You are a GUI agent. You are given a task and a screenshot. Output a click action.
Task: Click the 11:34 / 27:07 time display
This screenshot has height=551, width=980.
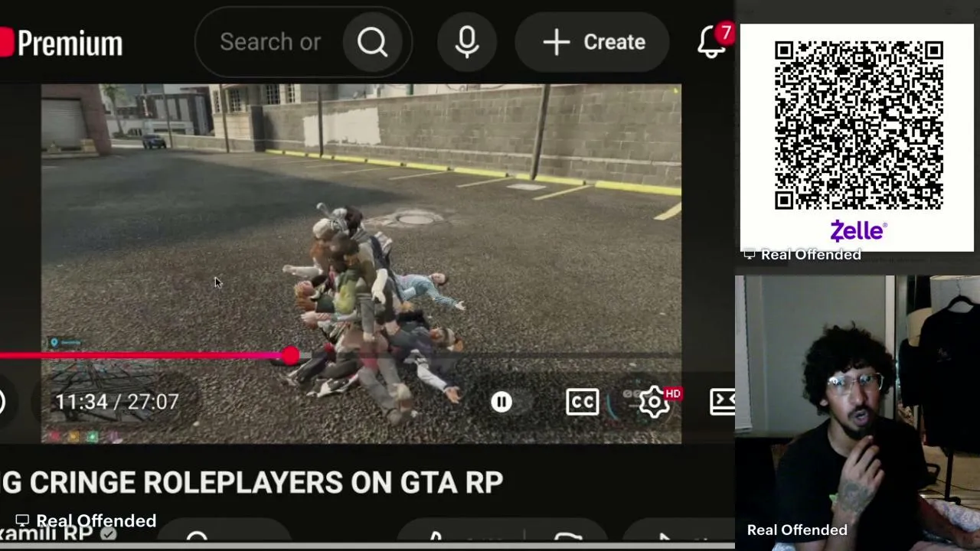[x=116, y=402]
